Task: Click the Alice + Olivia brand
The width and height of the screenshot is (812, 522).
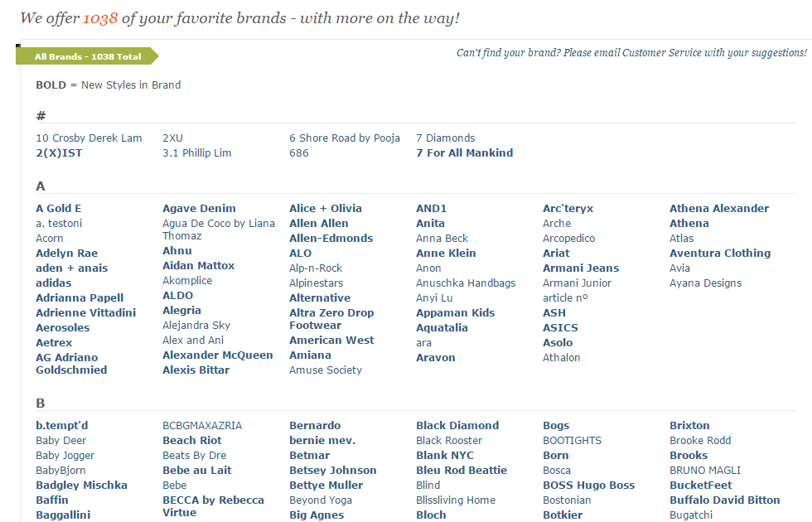Action: click(325, 209)
